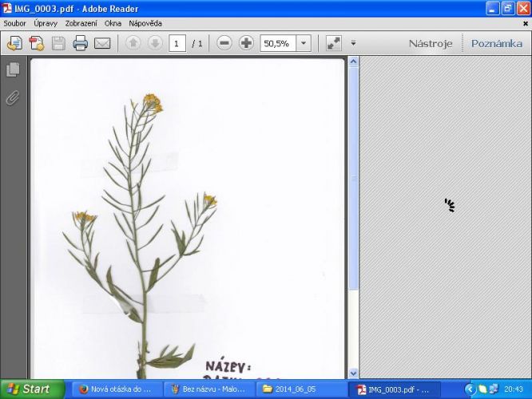Open the 2014_06_05 folder taskbar item
Viewport: 532px width, 399px height.
[300, 389]
